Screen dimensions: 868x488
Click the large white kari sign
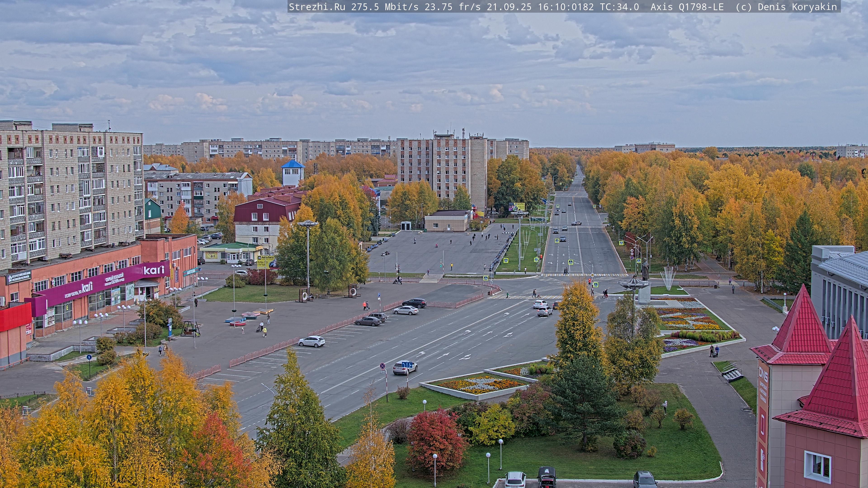point(154,270)
